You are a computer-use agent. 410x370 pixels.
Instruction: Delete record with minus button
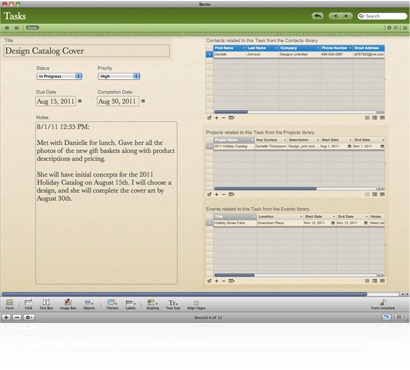[17, 317]
